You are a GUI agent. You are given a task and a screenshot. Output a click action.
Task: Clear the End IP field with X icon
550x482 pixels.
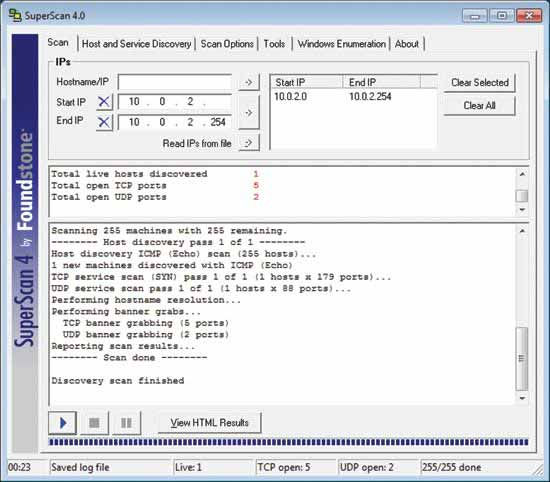pyautogui.click(x=104, y=122)
